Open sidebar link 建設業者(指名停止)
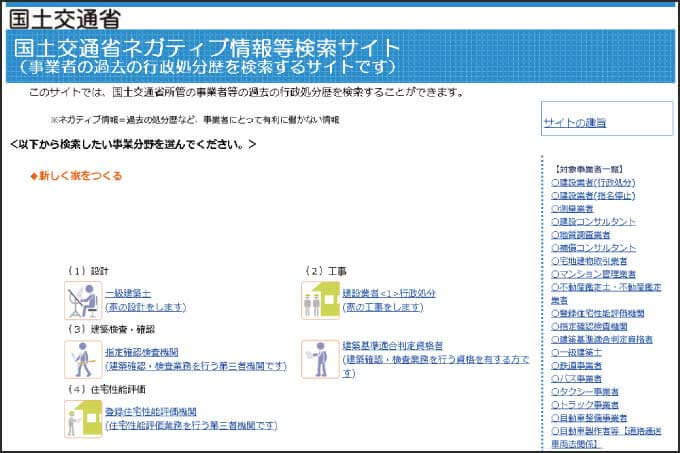The image size is (680, 453). tap(593, 196)
